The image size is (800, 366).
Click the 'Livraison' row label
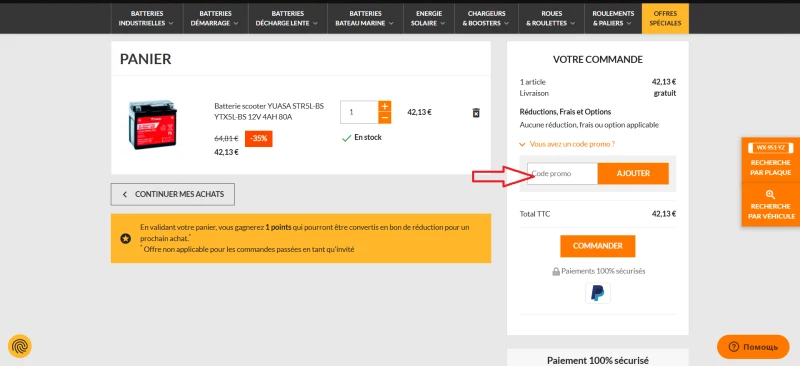(x=534, y=93)
